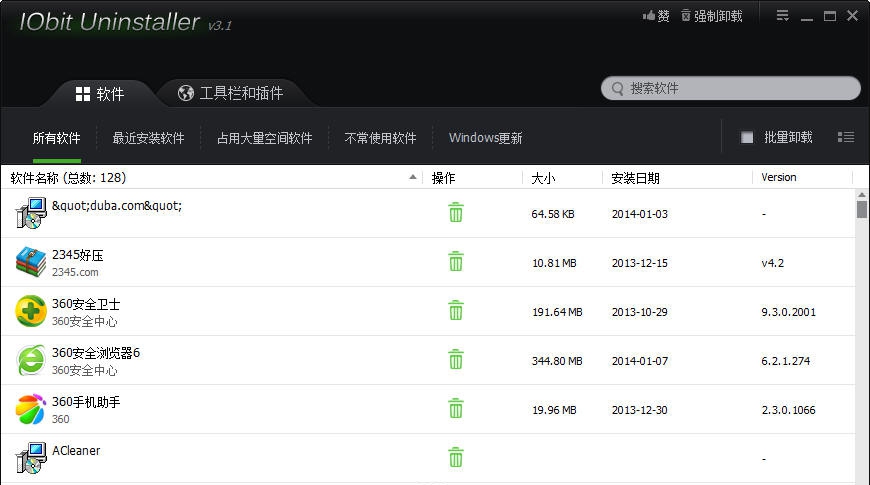This screenshot has height=485, width=870.
Task: Click the ACleaner name text
Action: tap(76, 450)
